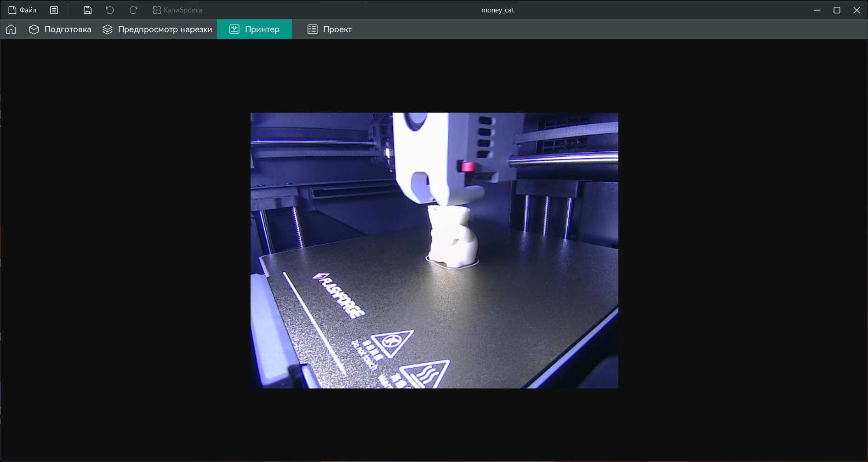Open the Файл menu
Image resolution: width=868 pixels, height=462 pixels.
(x=23, y=10)
